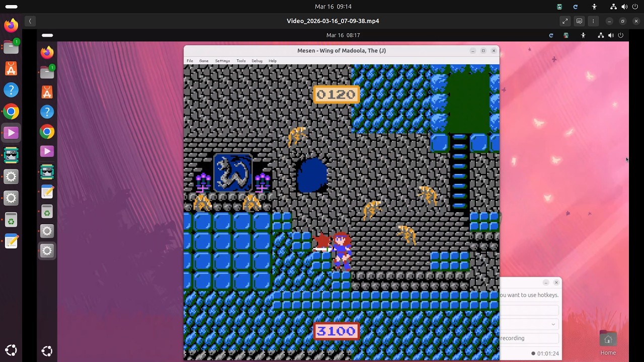Launch Google Chrome from the outer dock
Viewport: 644px width, 362px height.
[11, 112]
